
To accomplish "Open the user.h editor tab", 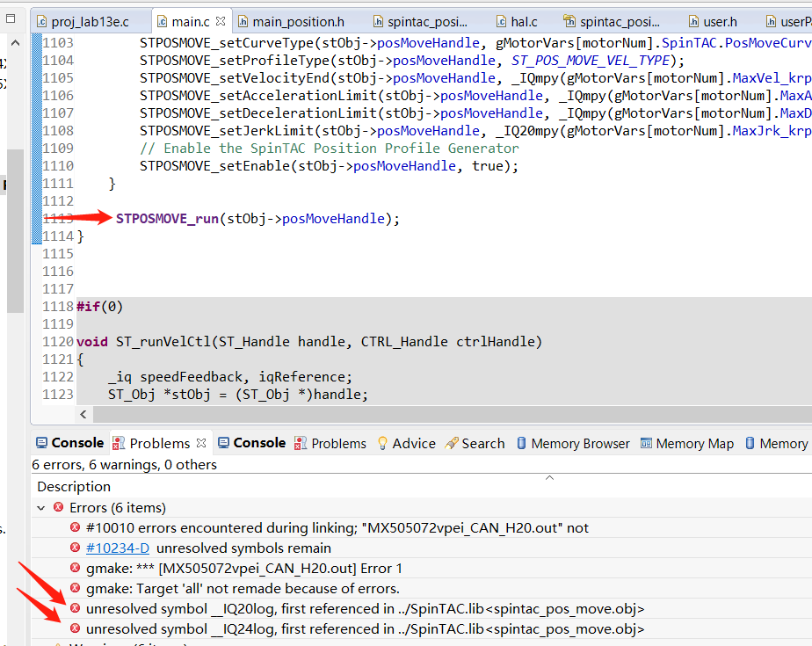I will point(713,22).
